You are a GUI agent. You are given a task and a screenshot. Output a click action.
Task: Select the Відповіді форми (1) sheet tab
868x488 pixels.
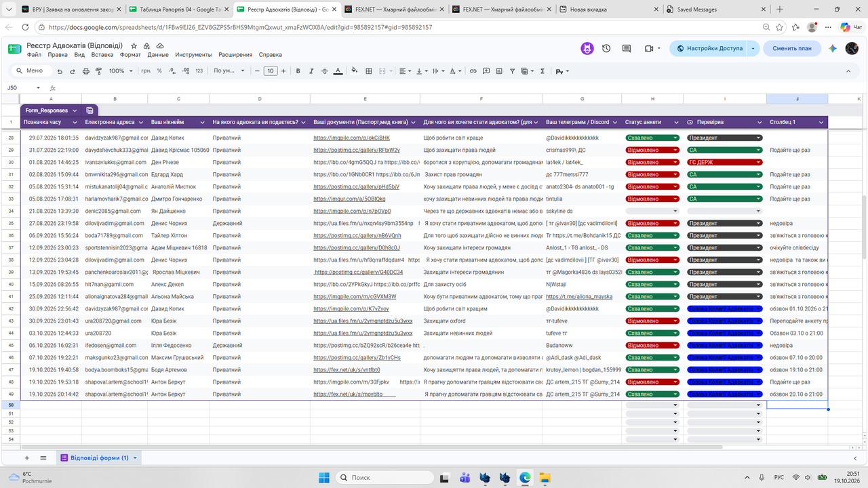(x=99, y=458)
